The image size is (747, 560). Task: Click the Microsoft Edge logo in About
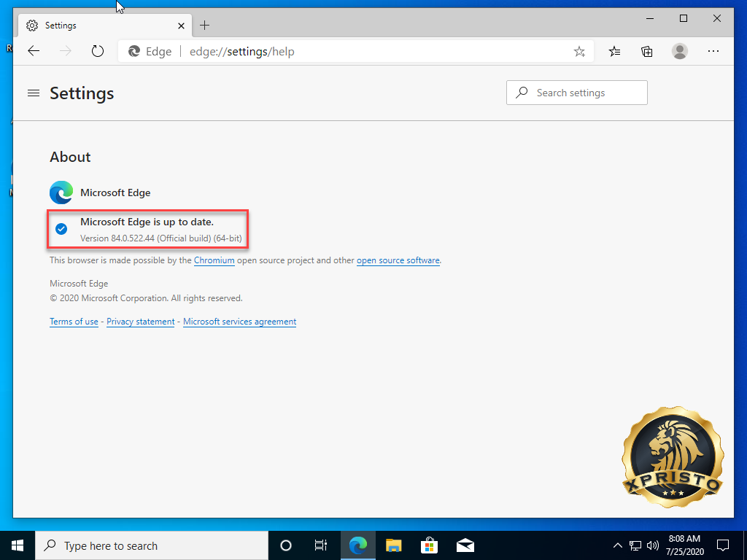pyautogui.click(x=61, y=192)
